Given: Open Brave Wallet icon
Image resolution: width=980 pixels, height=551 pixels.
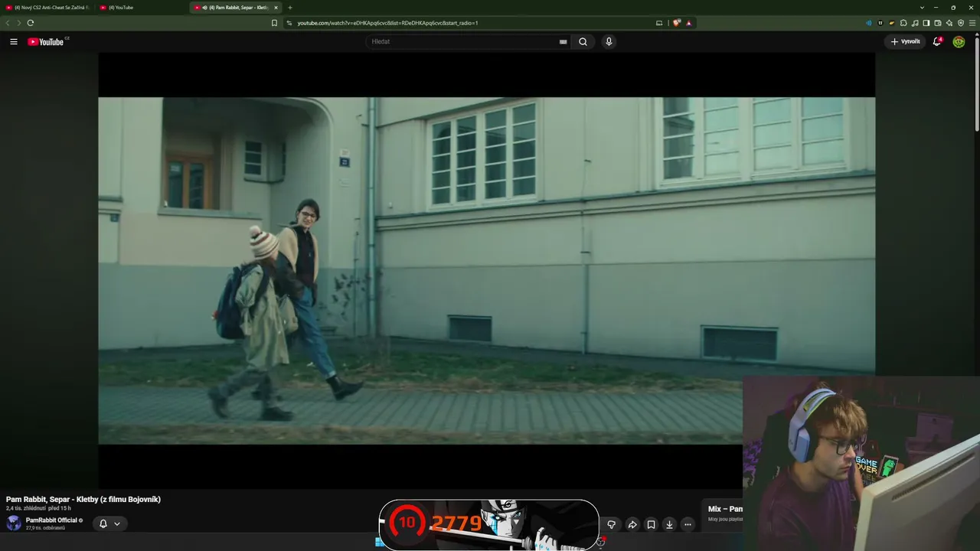Looking at the screenshot, I should [938, 23].
